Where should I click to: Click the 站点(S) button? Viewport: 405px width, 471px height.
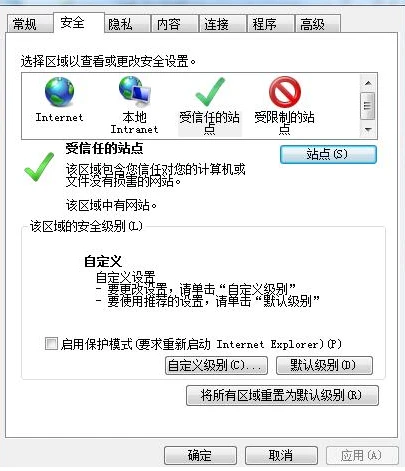328,154
